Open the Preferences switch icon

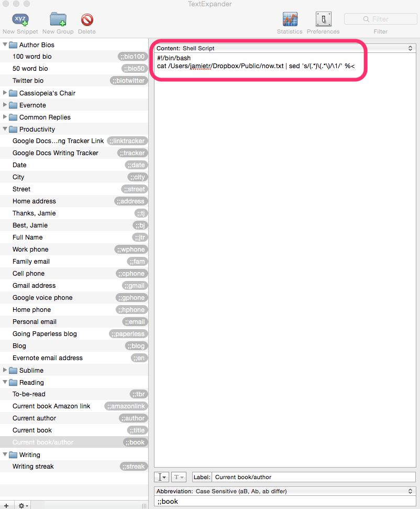click(323, 19)
